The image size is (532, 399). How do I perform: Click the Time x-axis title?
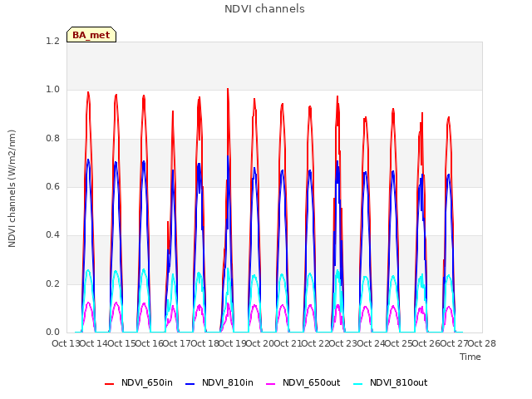(470, 357)
